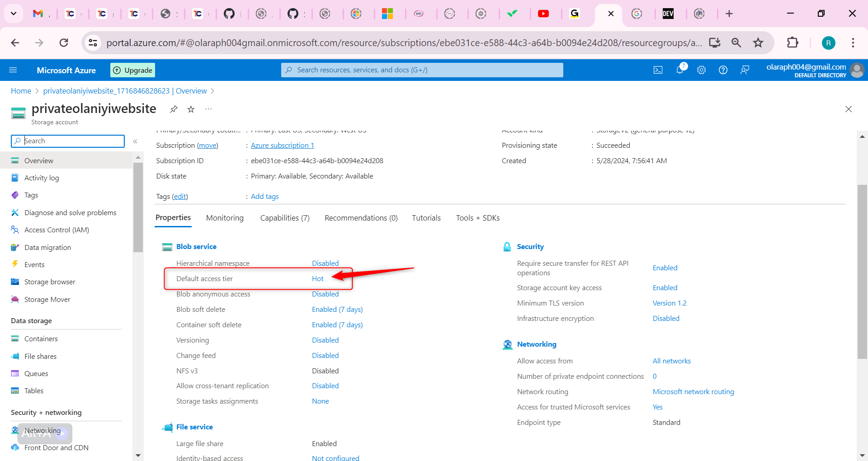
Task: Select Overview in the resource menu
Action: (x=66, y=160)
